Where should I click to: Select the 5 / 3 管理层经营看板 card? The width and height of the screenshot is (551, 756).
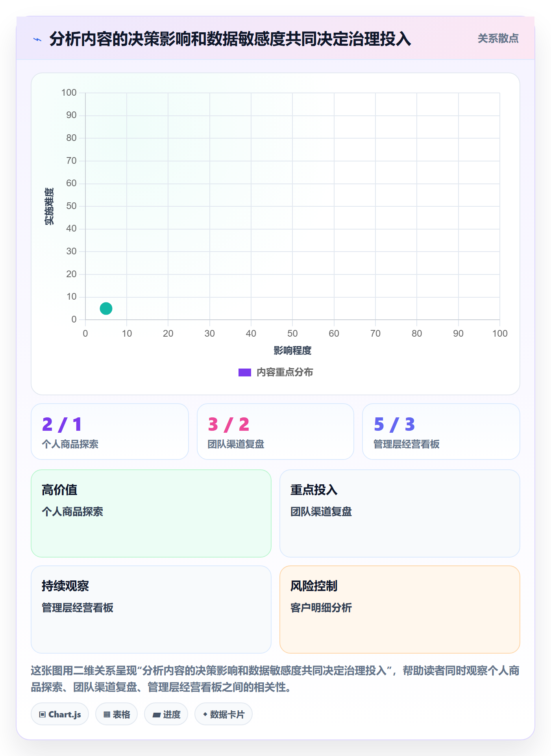pyautogui.click(x=441, y=432)
